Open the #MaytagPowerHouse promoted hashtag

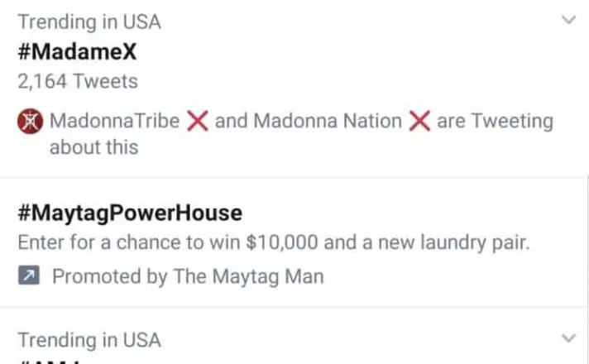tap(130, 213)
